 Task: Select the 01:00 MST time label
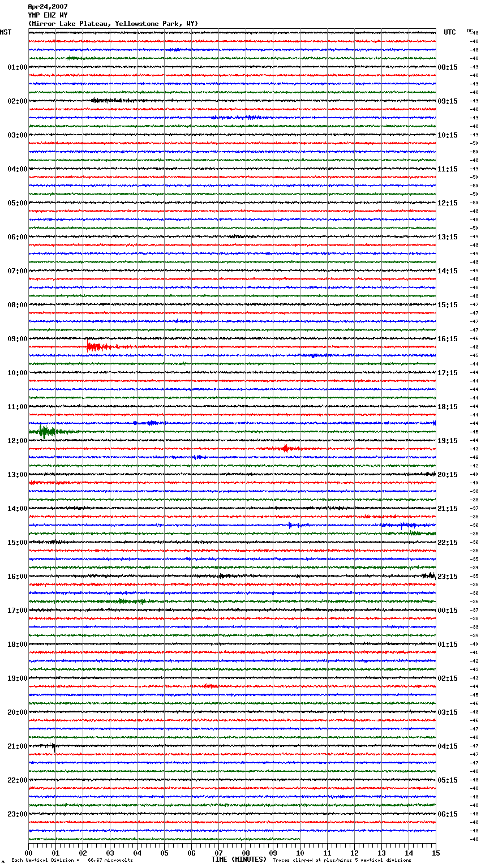click(18, 67)
